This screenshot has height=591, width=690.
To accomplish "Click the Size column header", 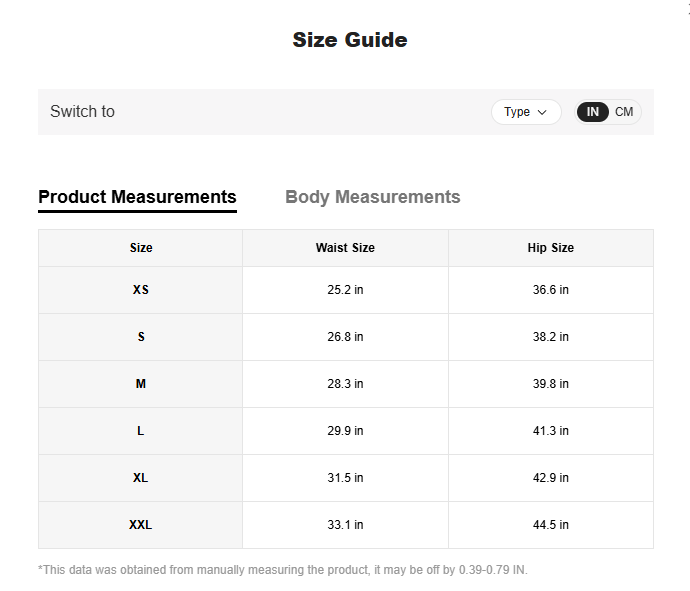I will click(141, 248).
